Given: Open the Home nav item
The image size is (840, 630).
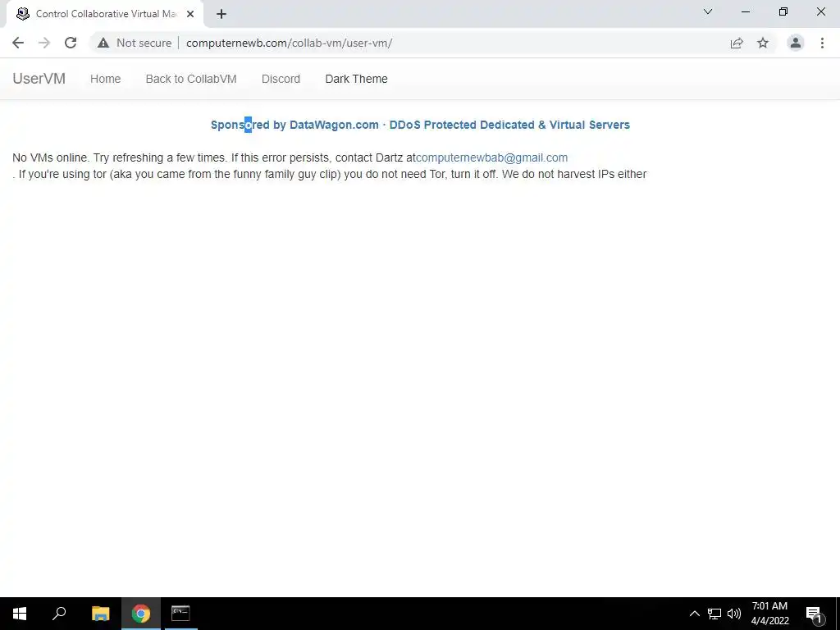Looking at the screenshot, I should click(x=106, y=79).
